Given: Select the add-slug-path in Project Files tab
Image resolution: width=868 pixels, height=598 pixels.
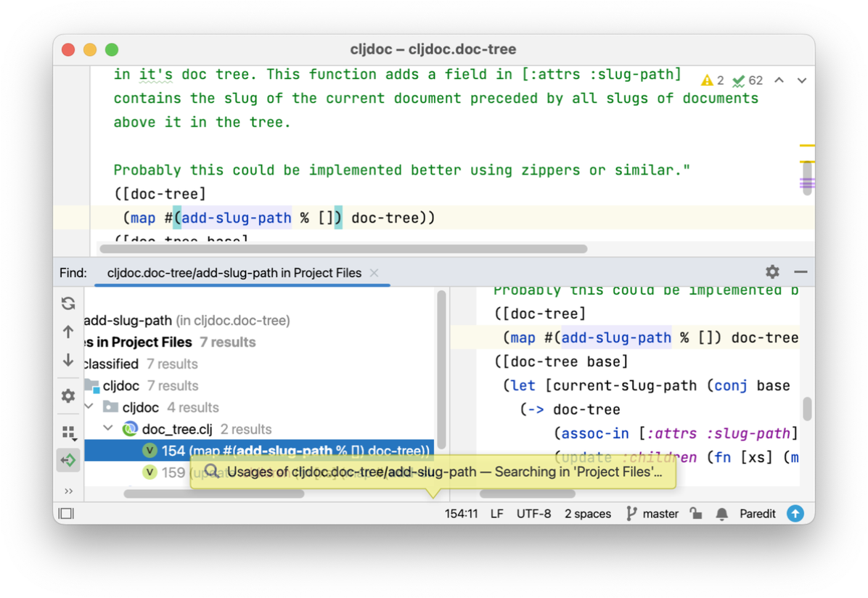Looking at the screenshot, I should click(234, 273).
